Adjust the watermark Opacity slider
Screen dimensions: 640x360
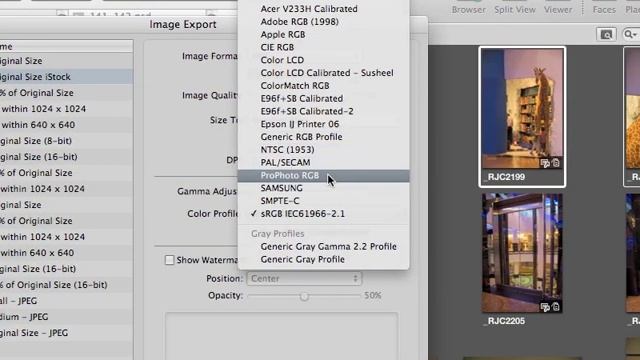pos(304,296)
